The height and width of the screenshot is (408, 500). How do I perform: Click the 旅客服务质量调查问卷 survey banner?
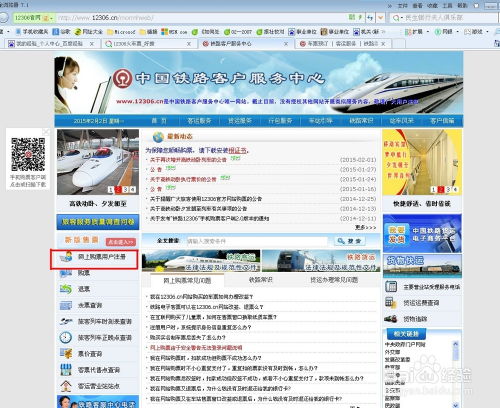point(98,222)
